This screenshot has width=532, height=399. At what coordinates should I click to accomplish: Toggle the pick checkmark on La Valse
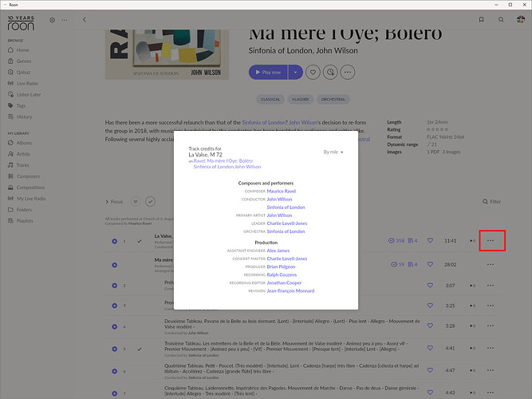point(139,241)
